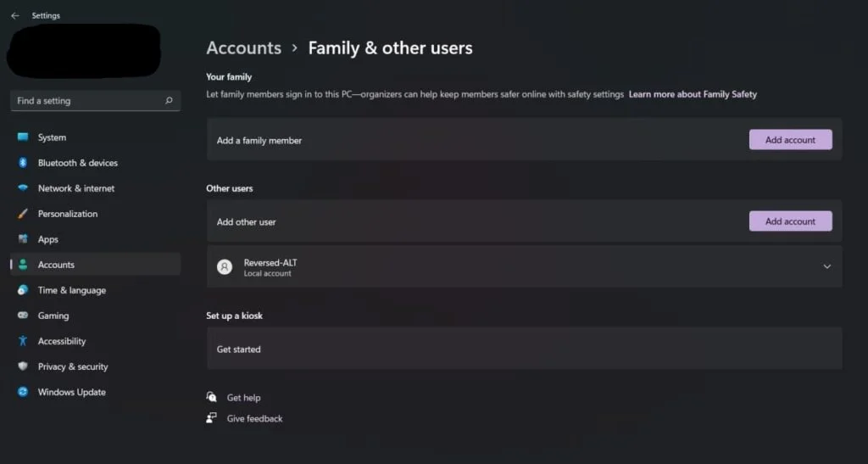Viewport: 868px width, 464px height.
Task: Click the Bluetooth & devices icon
Action: (x=23, y=163)
